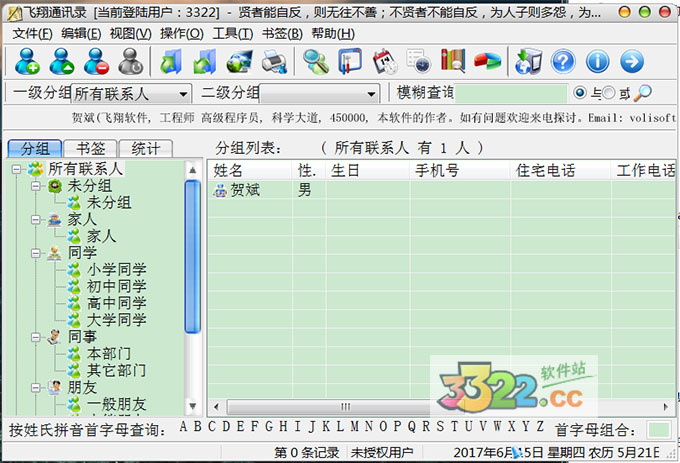Select the 或 radio button
680x463 pixels.
click(x=608, y=93)
